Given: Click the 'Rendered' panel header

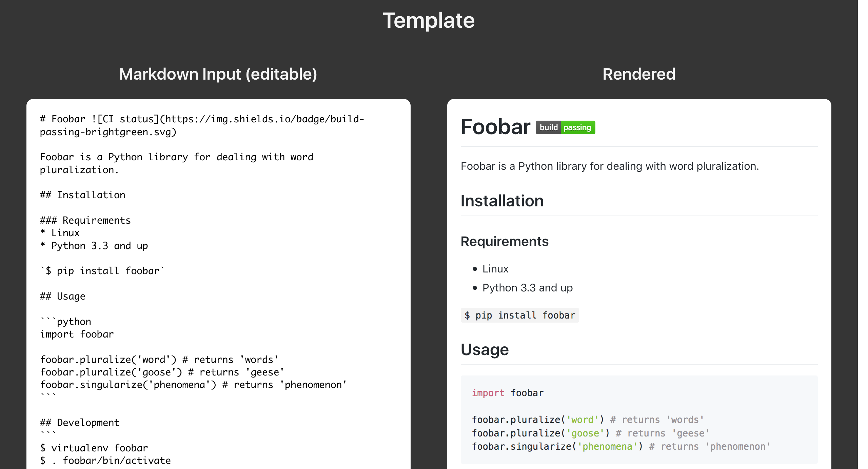Looking at the screenshot, I should click(639, 74).
